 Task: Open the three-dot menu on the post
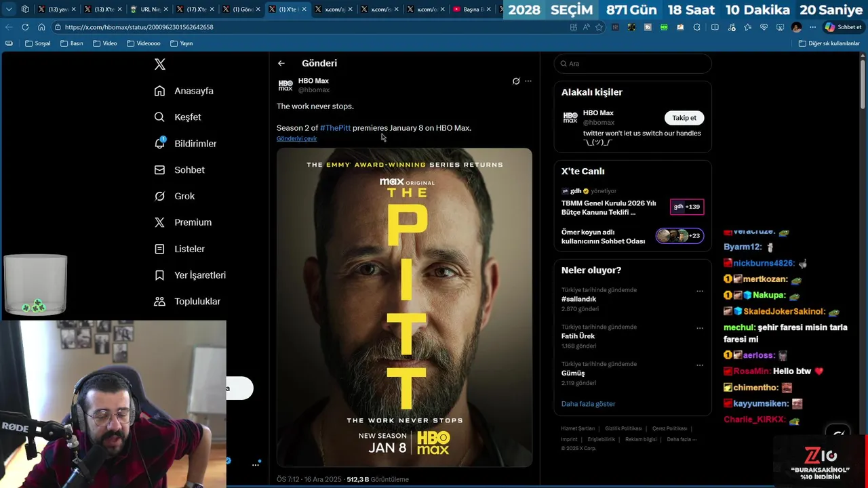[x=528, y=81]
